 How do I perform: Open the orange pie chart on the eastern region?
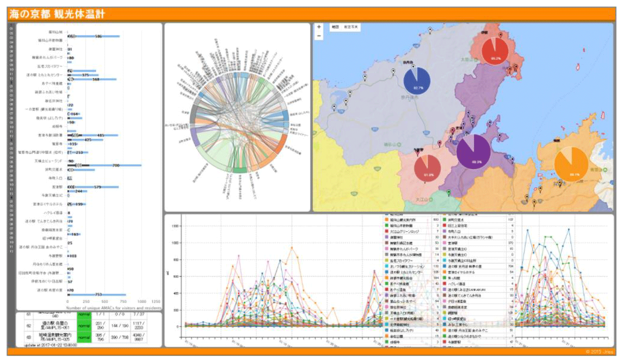[x=571, y=164]
